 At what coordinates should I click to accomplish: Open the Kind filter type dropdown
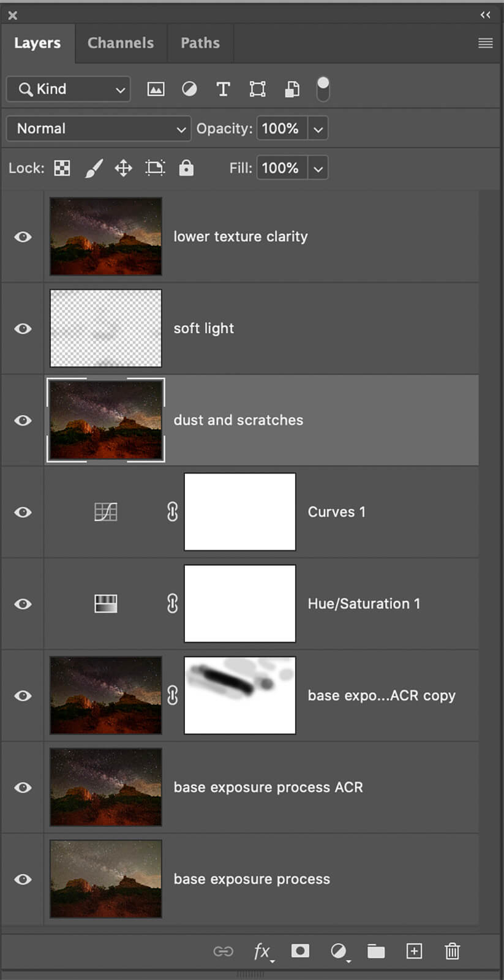click(69, 89)
